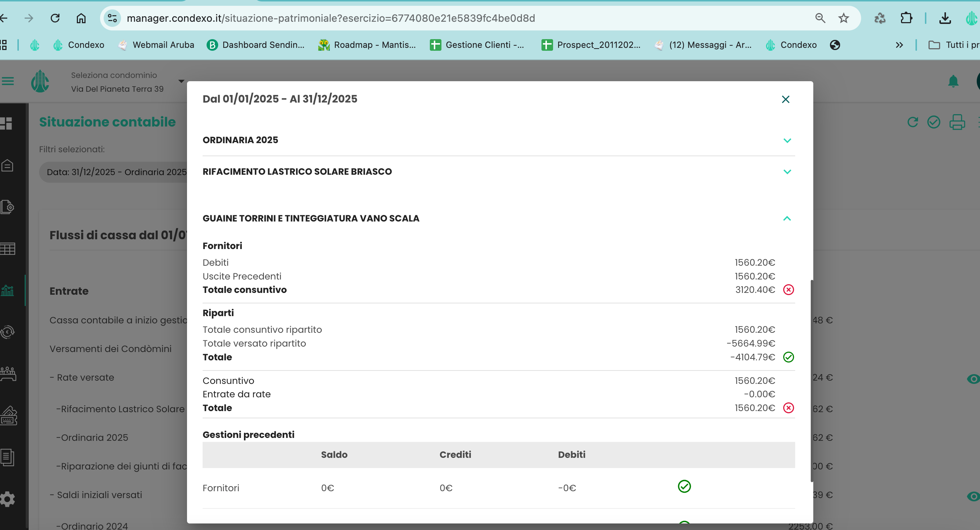Close the dialog with X button

click(x=785, y=99)
